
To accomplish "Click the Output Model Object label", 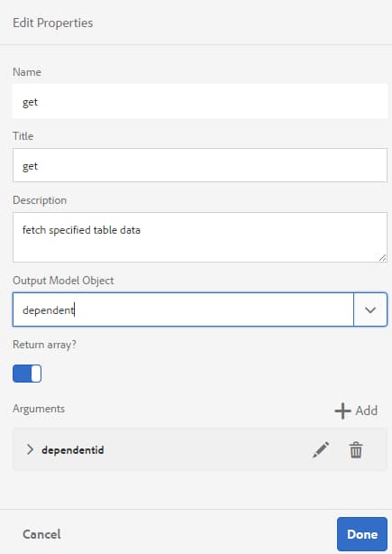I will click(x=63, y=281).
